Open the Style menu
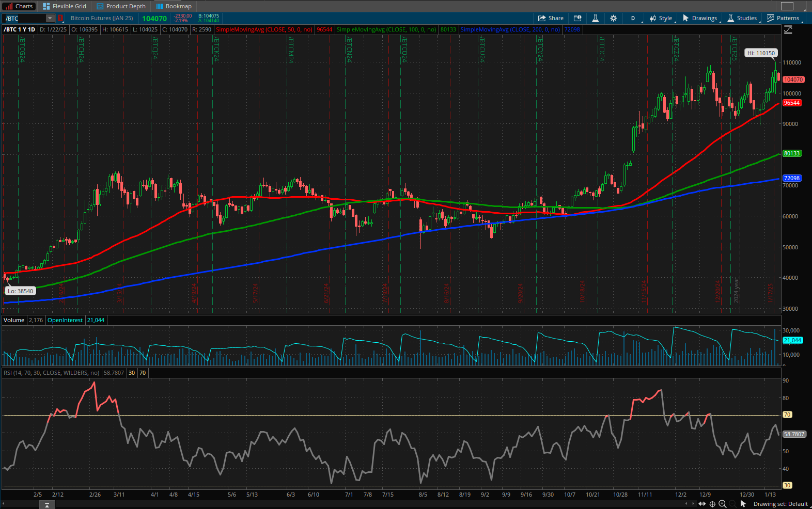Viewport: 812px width, 509px height. click(x=661, y=18)
